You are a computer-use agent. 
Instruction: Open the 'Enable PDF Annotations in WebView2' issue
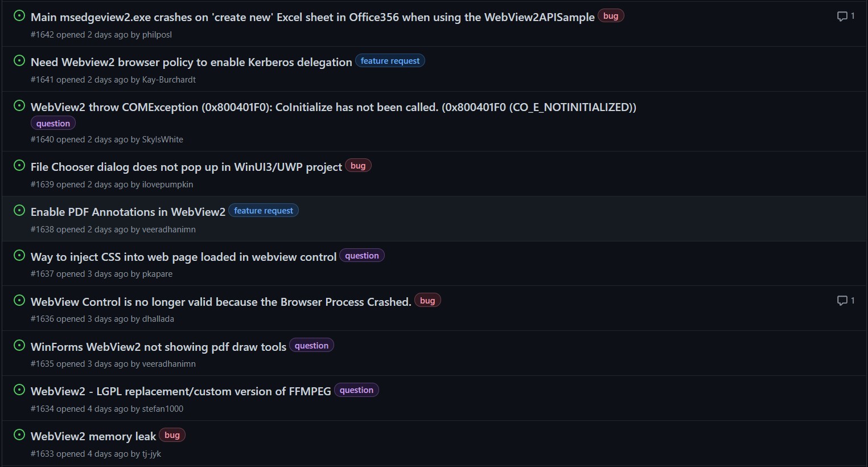coord(128,212)
